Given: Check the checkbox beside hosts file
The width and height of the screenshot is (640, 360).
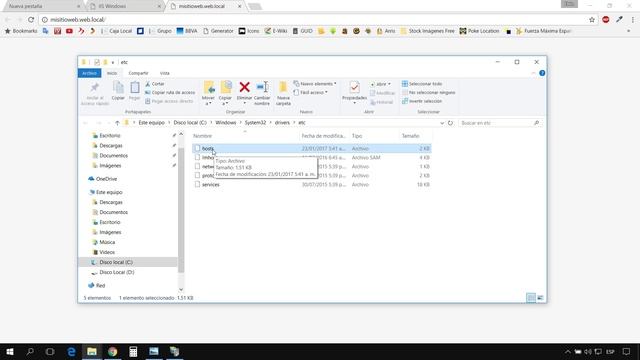Looking at the screenshot, I should [x=197, y=149].
